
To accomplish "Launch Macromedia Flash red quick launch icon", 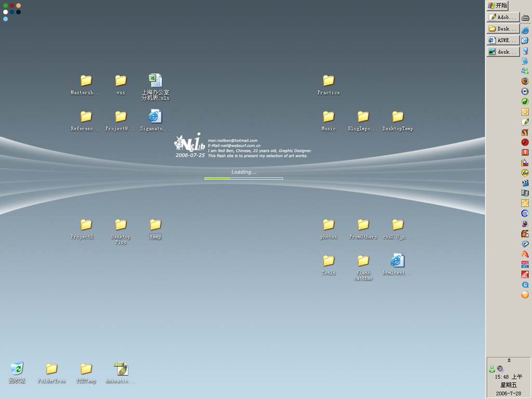I will tap(525, 142).
